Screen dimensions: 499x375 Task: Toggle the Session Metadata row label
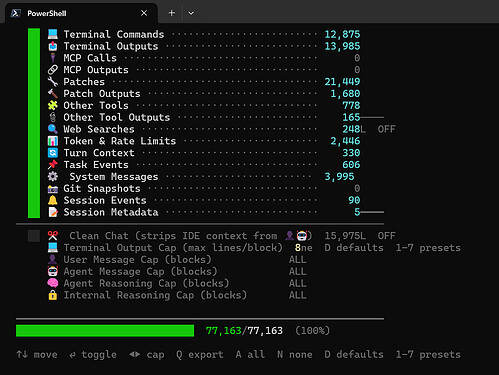click(x=111, y=212)
